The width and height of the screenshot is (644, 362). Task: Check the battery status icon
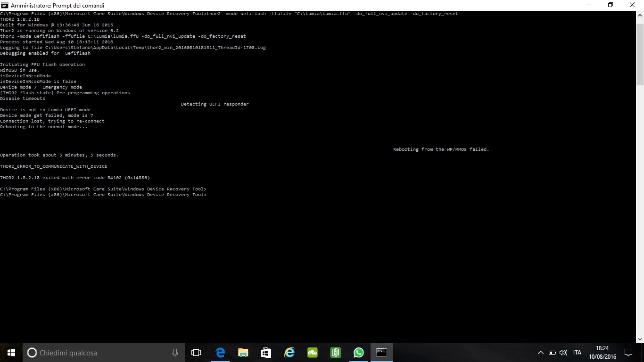[552, 353]
